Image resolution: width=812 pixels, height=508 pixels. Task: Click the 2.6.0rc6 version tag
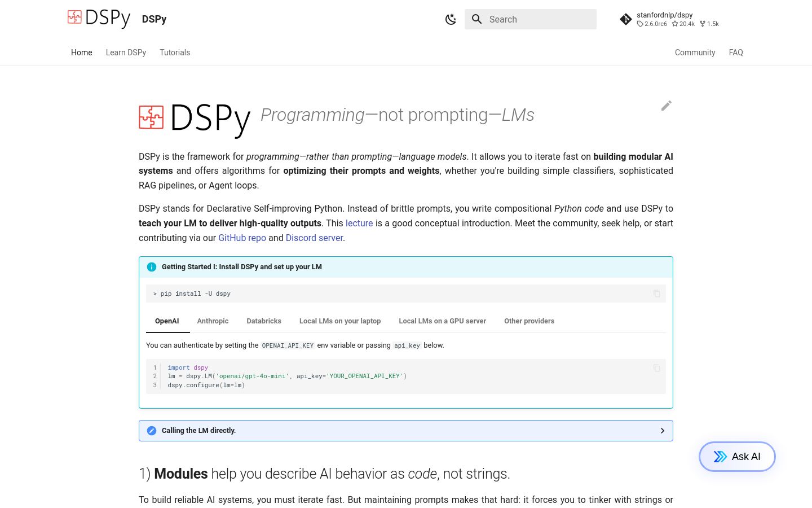pos(652,24)
